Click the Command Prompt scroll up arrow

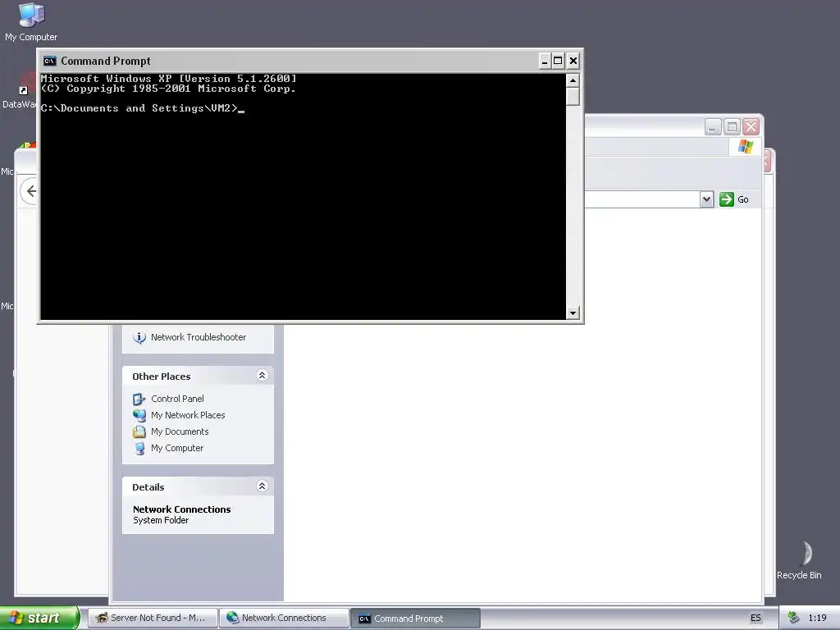[573, 81]
